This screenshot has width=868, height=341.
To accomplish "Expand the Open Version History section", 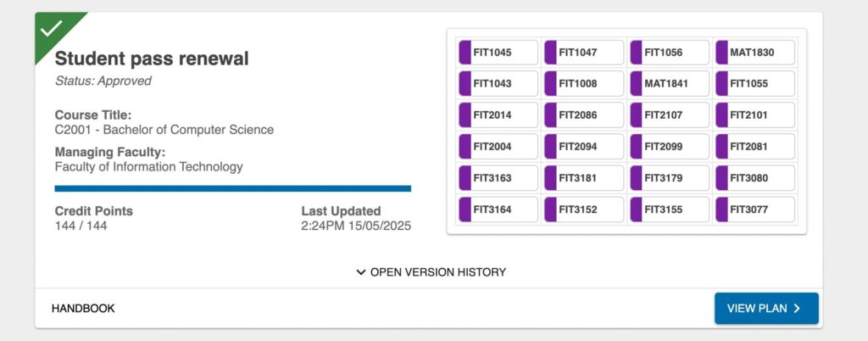I will point(431,272).
